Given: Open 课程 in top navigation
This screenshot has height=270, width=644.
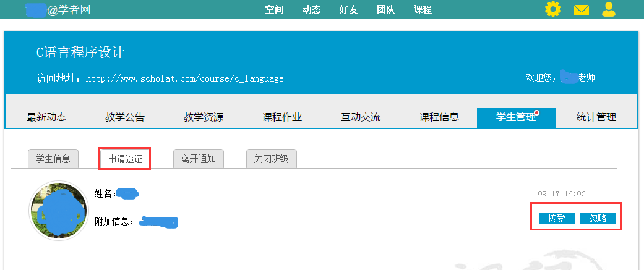Looking at the screenshot, I should pyautogui.click(x=423, y=9).
